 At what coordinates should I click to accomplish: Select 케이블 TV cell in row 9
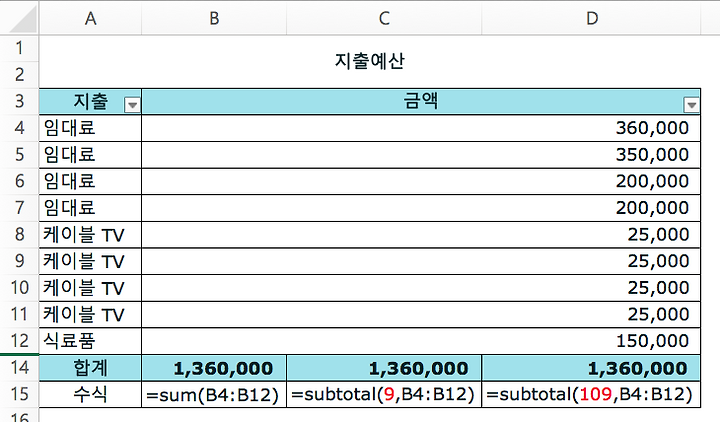point(90,261)
